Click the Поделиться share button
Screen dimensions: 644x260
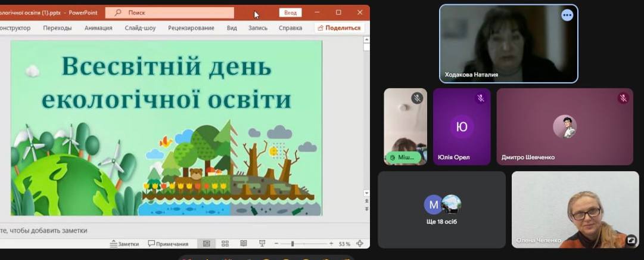pyautogui.click(x=339, y=28)
